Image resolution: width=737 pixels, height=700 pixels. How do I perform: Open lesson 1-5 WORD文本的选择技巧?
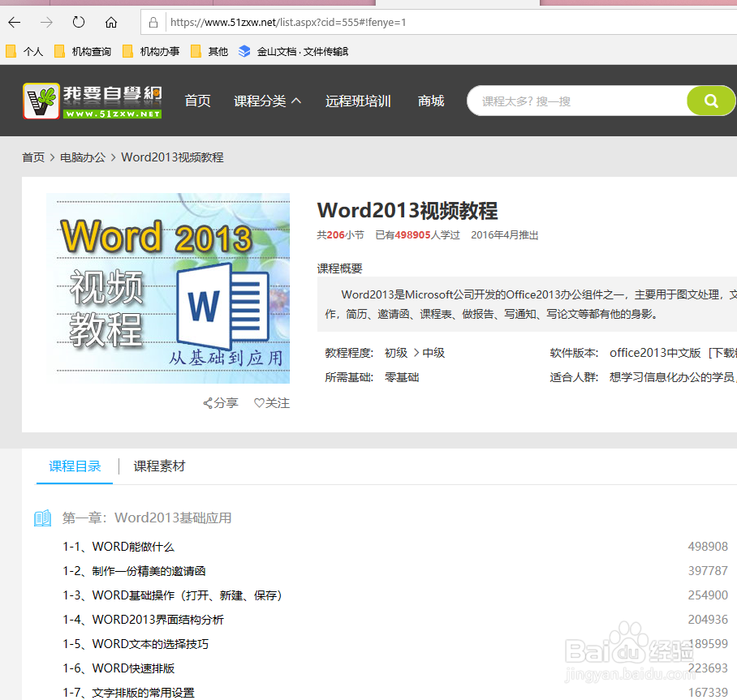point(136,644)
